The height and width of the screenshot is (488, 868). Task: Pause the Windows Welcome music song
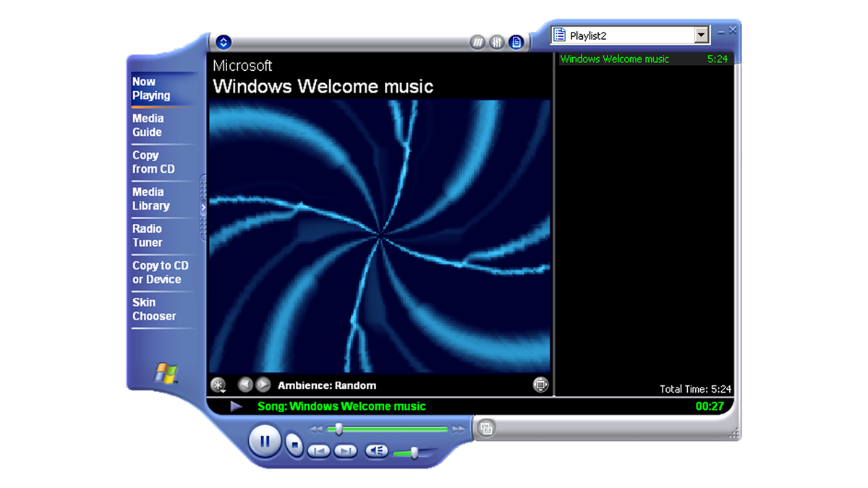tap(264, 442)
